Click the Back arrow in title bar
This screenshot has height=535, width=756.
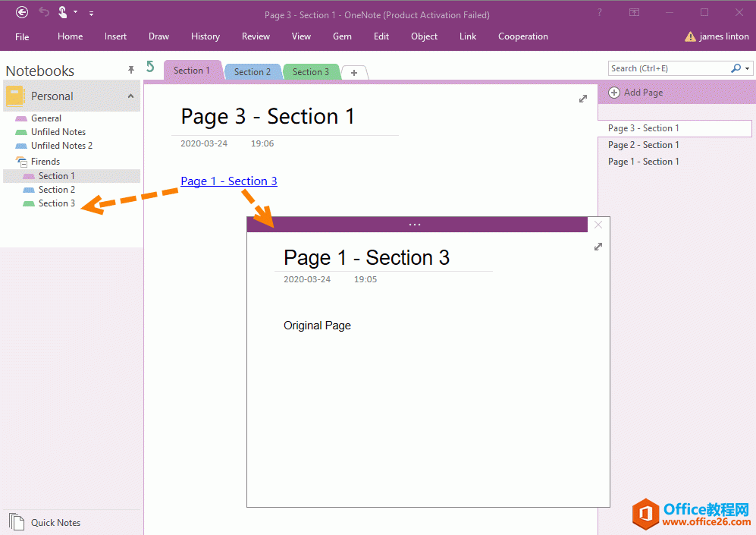tap(22, 12)
